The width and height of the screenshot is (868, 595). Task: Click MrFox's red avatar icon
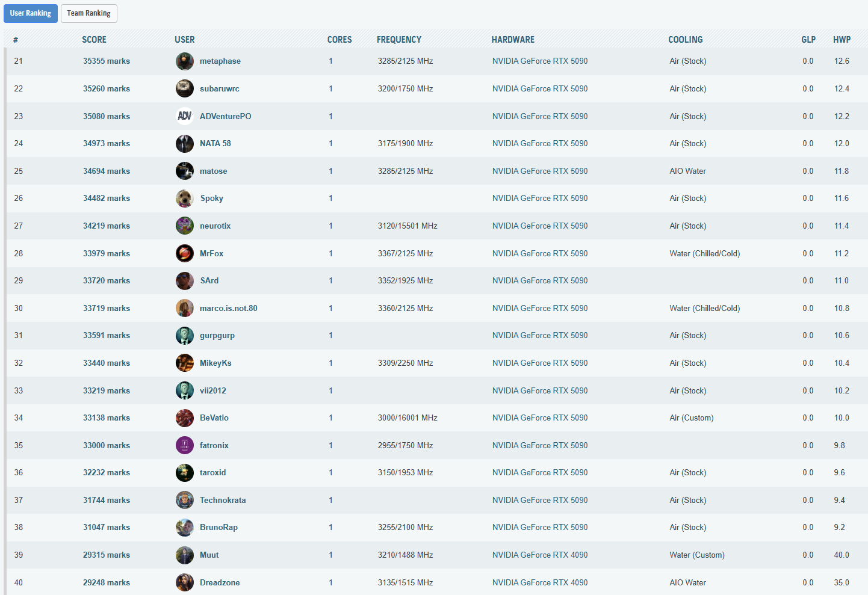coord(184,253)
